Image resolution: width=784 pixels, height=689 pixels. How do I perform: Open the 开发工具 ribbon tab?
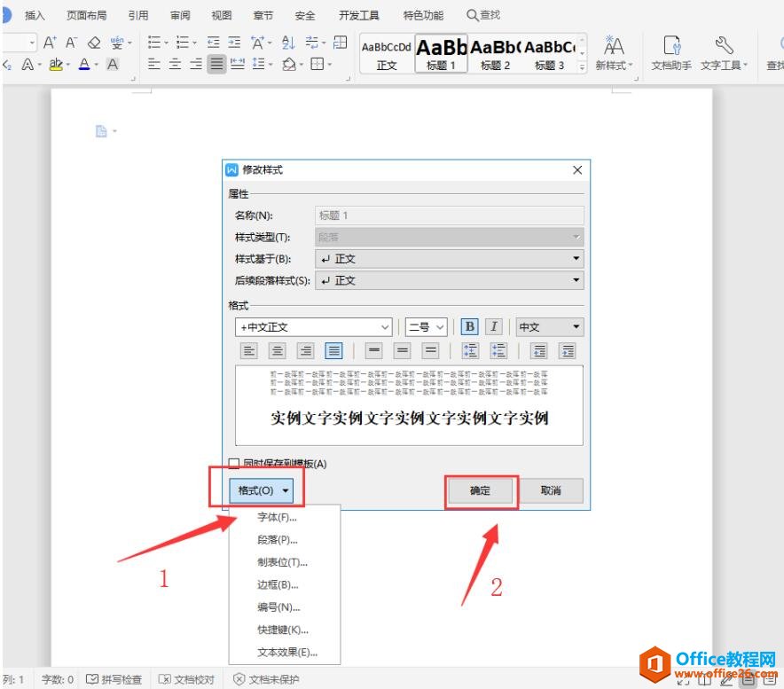(359, 15)
